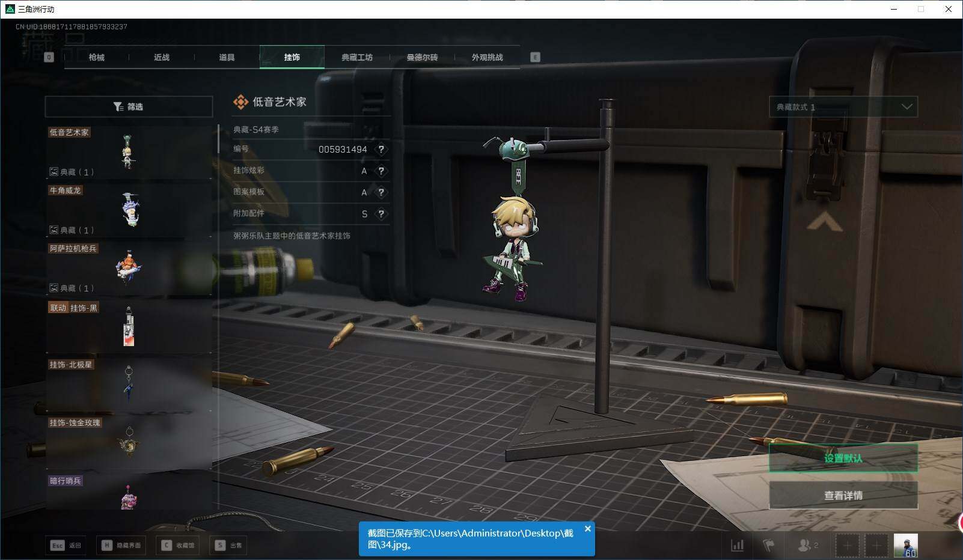The image size is (963, 560).
Task: Select the 低音艺术家 charm in list
Action: point(129,152)
